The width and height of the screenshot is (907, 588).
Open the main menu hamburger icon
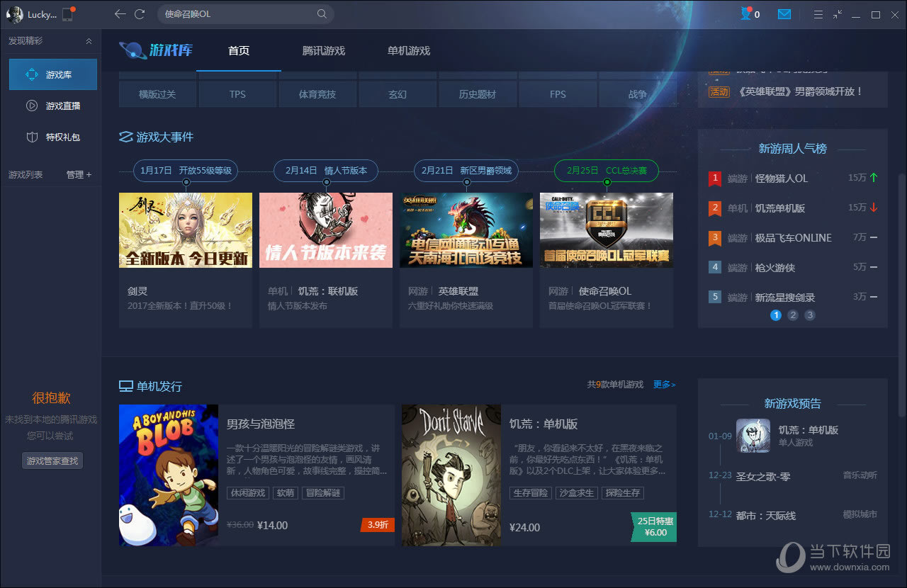coord(818,14)
